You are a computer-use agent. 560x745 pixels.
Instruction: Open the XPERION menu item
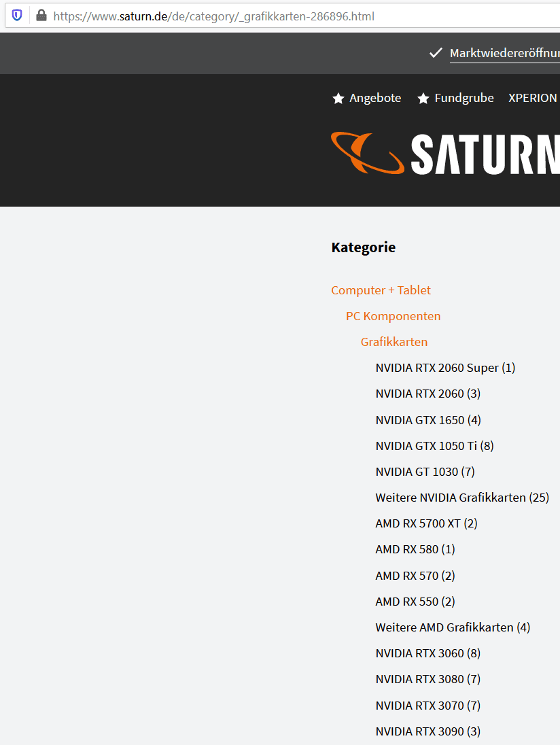tap(532, 98)
